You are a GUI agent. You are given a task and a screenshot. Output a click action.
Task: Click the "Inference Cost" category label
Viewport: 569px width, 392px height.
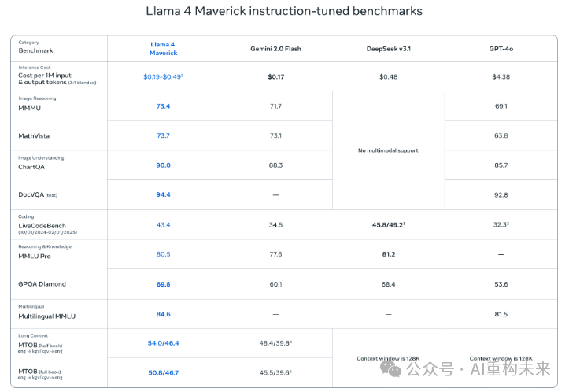[x=35, y=68]
